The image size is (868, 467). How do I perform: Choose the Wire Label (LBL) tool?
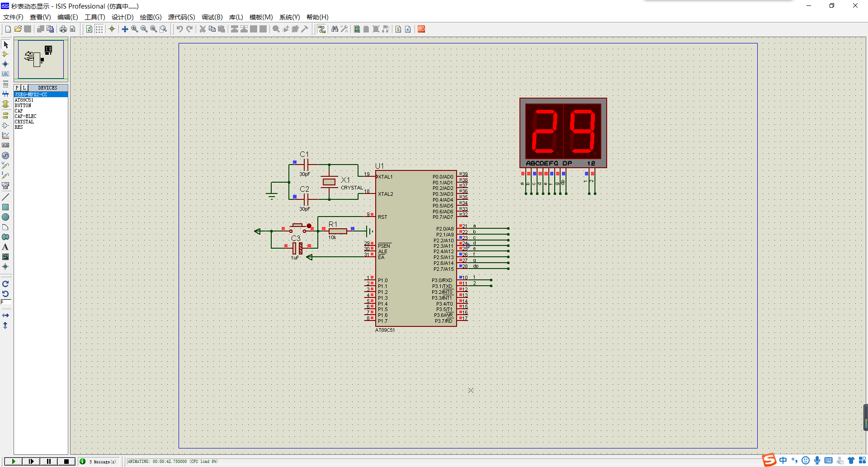click(5, 74)
